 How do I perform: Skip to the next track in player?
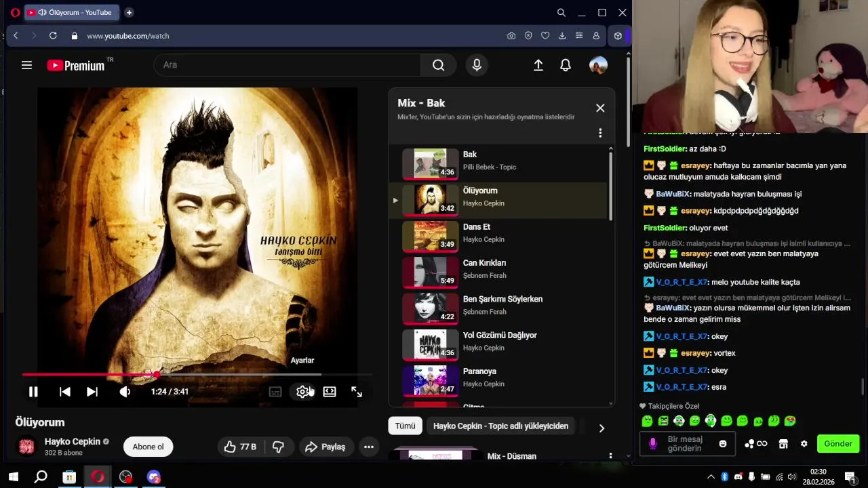tap(92, 392)
